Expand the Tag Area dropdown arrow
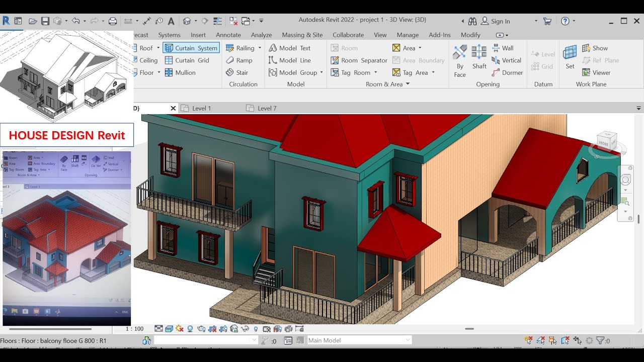This screenshot has height=362, width=644. tap(433, 73)
